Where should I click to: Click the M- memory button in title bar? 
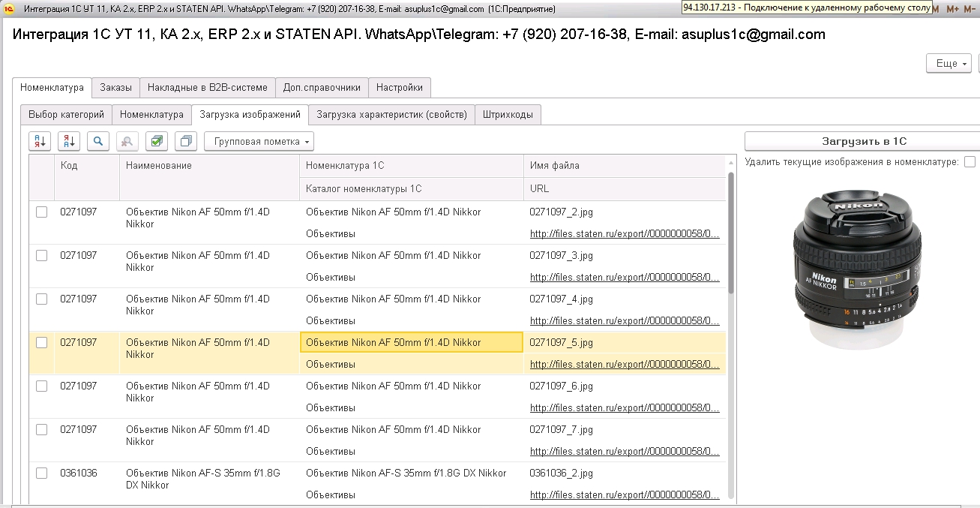(972, 9)
